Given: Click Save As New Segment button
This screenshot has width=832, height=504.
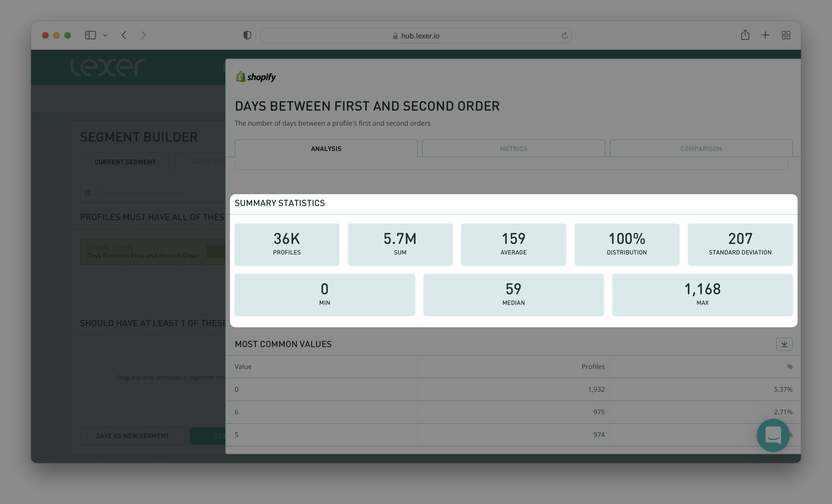Looking at the screenshot, I should pyautogui.click(x=132, y=435).
